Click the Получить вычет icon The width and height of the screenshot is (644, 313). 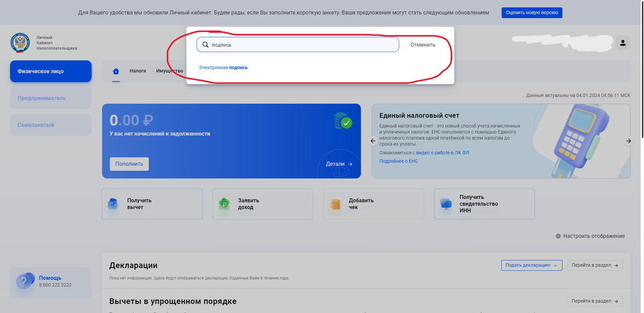113,204
